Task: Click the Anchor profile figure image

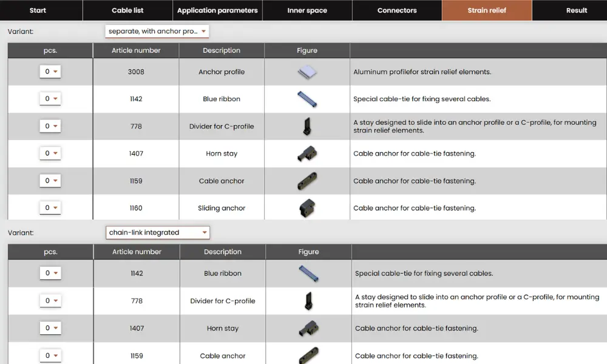Action: [x=307, y=72]
